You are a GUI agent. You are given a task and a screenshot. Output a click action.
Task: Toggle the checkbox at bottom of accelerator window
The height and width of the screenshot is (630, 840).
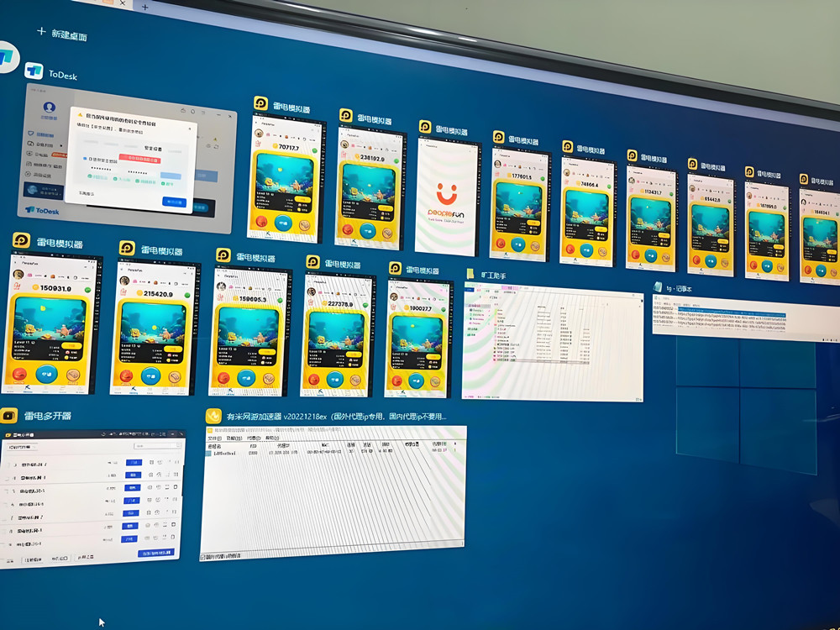pyautogui.click(x=203, y=556)
